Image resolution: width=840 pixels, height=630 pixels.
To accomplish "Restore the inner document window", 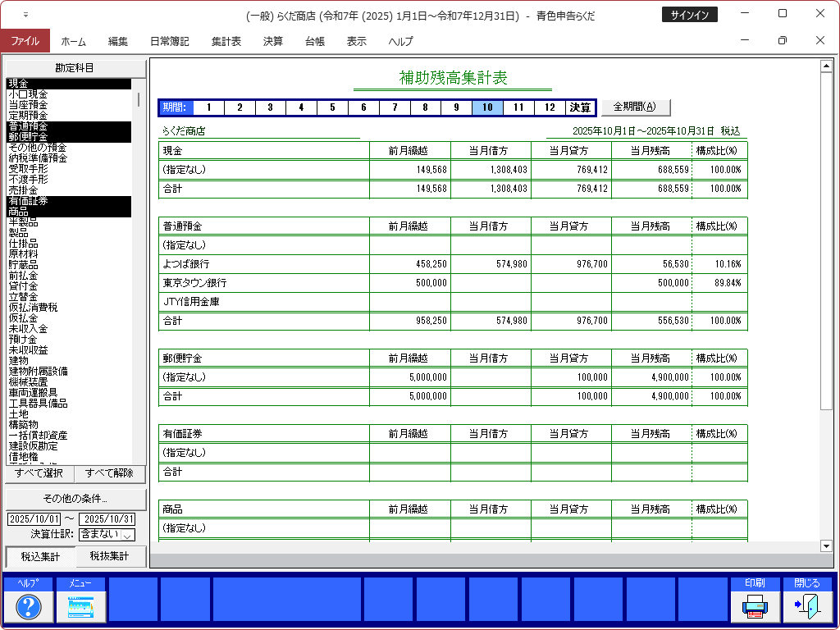I will coord(782,41).
